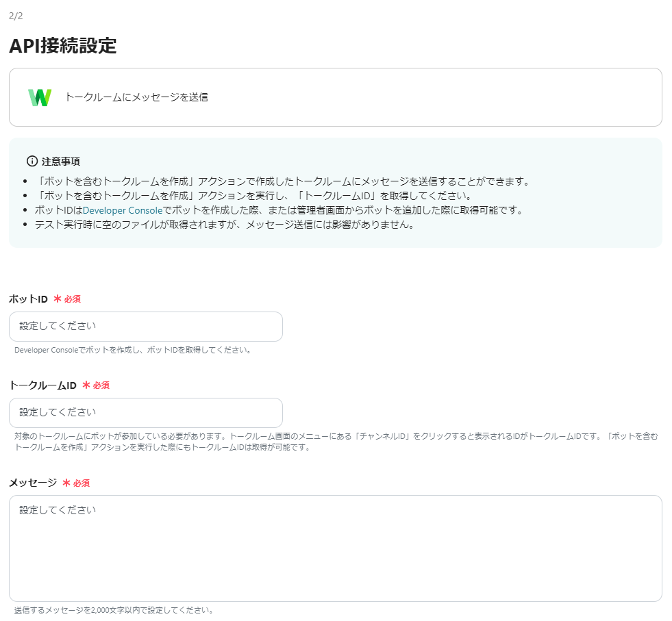The image size is (672, 621).
Task: Click the 2,000文字以内 hint below message box
Action: pyautogui.click(x=114, y=610)
